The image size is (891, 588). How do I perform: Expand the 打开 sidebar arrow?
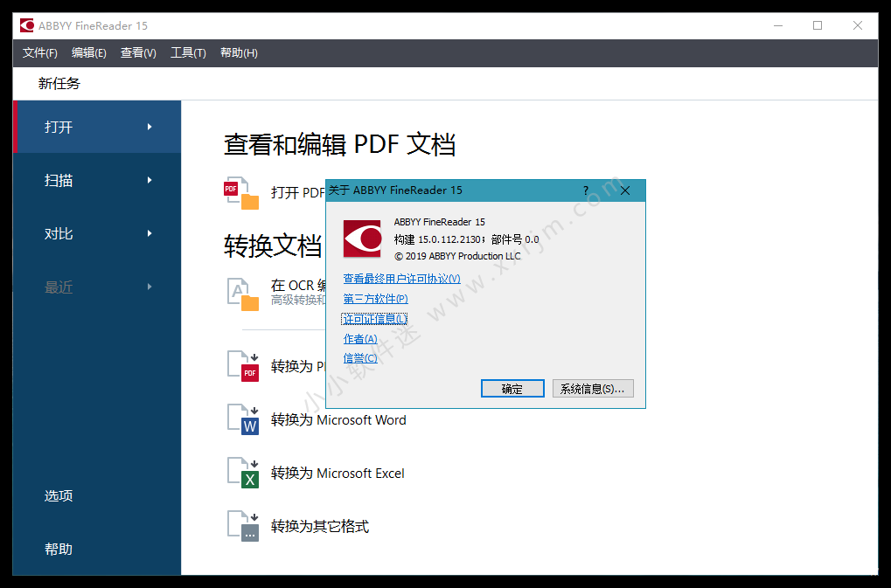[x=150, y=127]
